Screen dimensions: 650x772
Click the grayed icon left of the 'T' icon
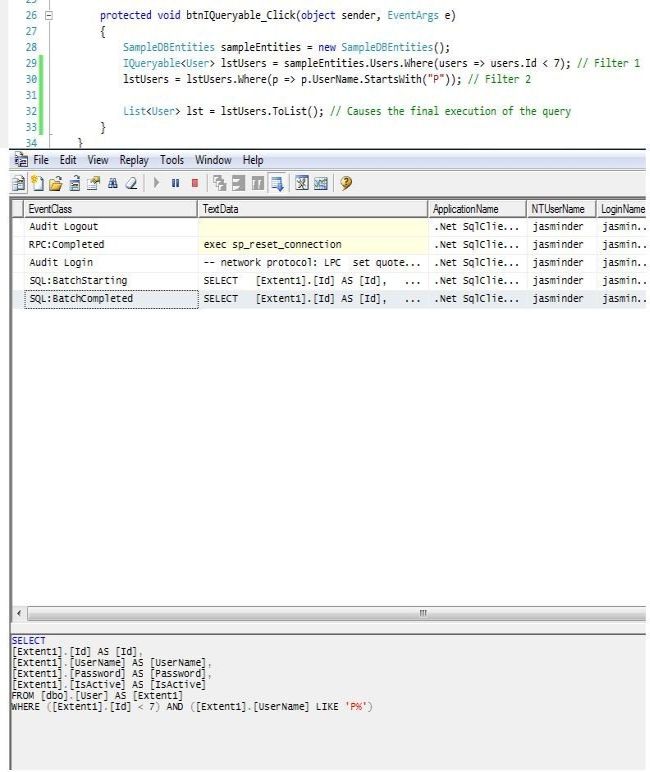point(238,183)
